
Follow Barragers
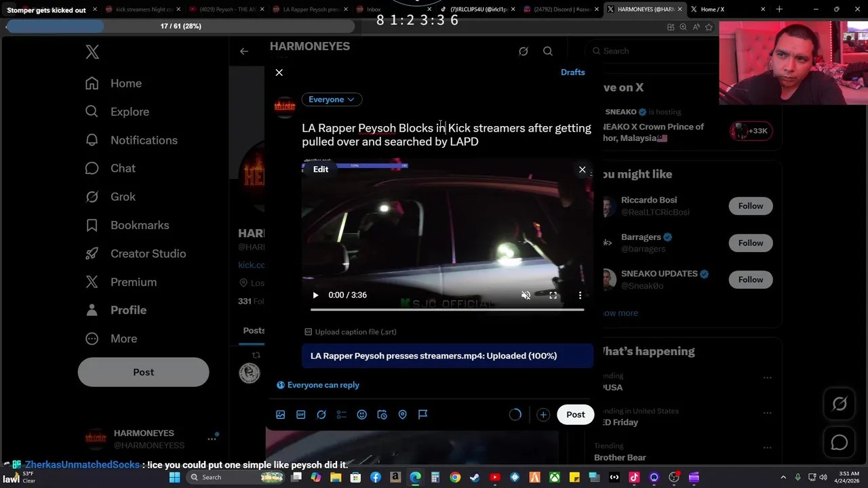pos(751,243)
